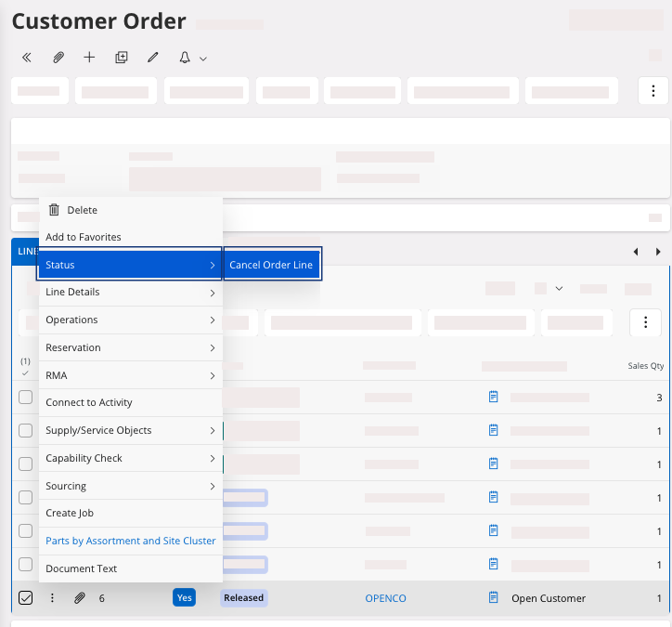The image size is (672, 627).
Task: Click the document note icon beside Open Customer
Action: click(x=494, y=598)
